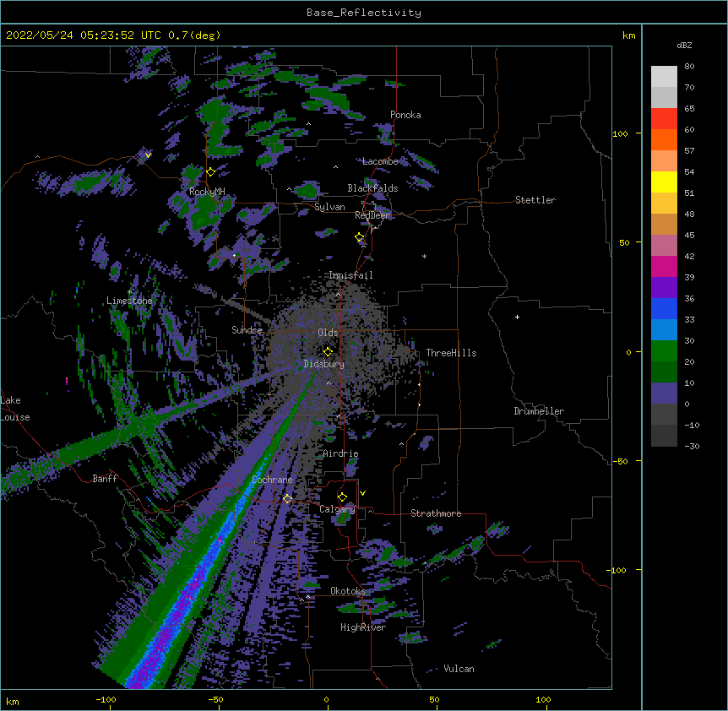
Task: Click the HighRiver town label
Action: click(363, 627)
